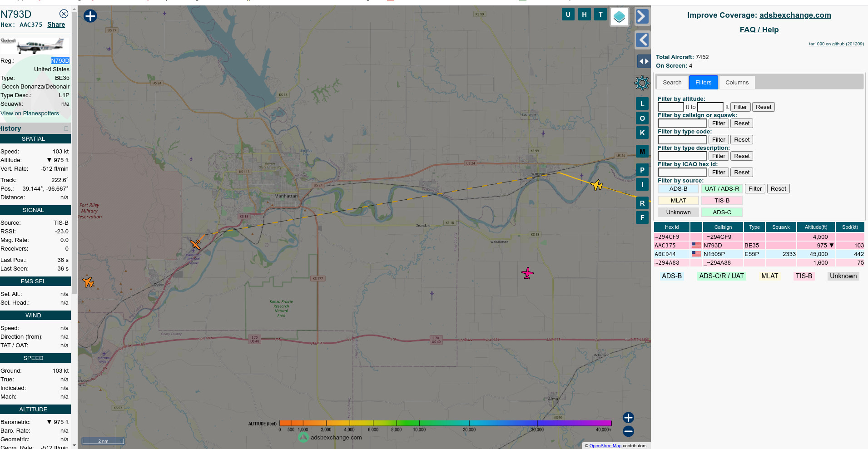Zoom in the map with plus button
The width and height of the screenshot is (868, 449).
tap(628, 418)
